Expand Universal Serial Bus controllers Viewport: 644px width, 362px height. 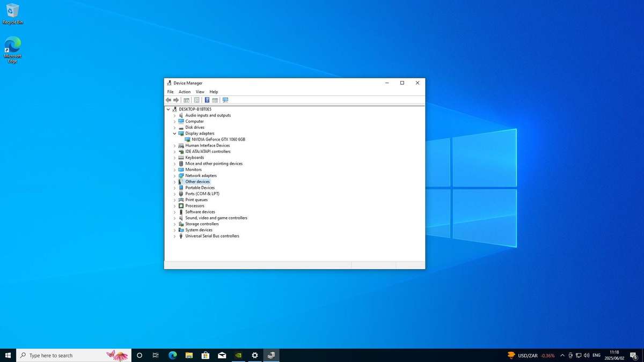[x=174, y=236]
